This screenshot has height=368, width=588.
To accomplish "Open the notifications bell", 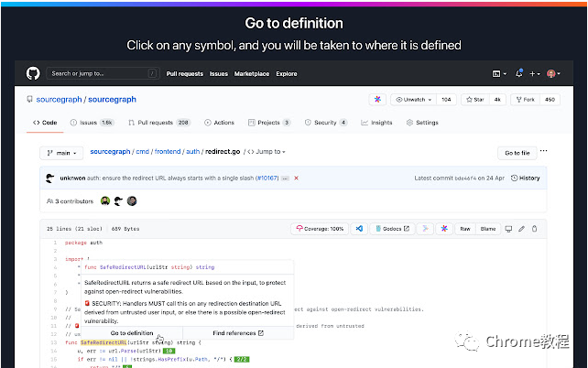I will tap(519, 73).
